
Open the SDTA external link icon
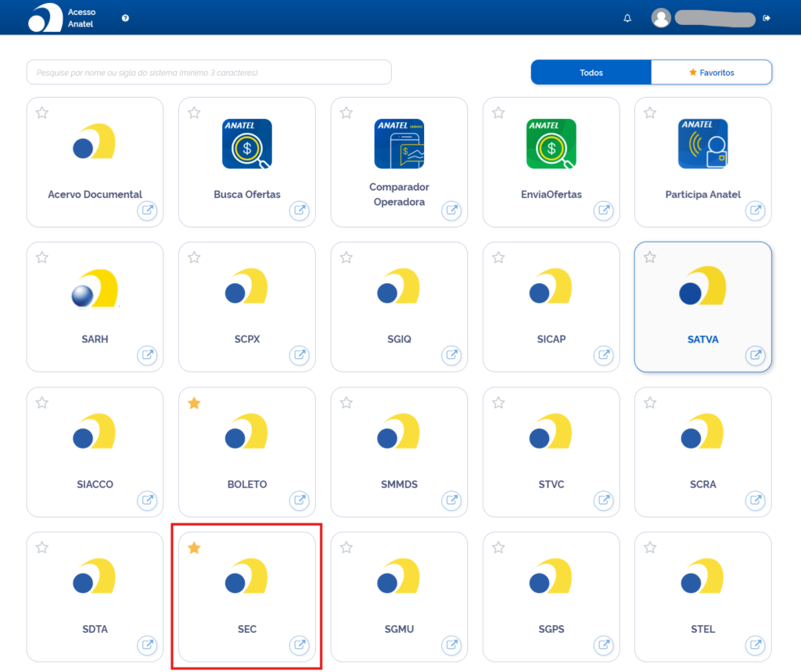[x=147, y=645]
